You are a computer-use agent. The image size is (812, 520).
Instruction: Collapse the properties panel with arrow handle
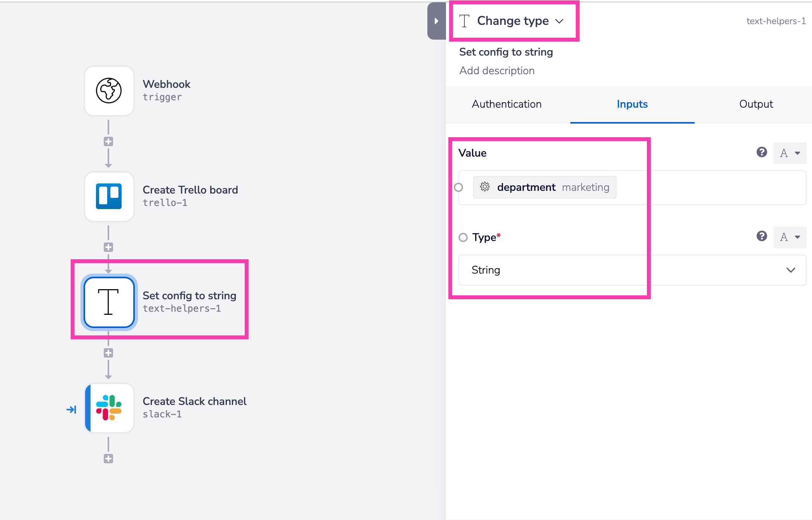(x=436, y=21)
